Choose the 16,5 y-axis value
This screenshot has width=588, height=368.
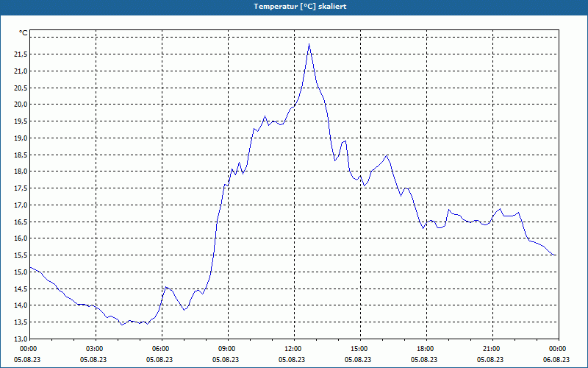pos(21,222)
